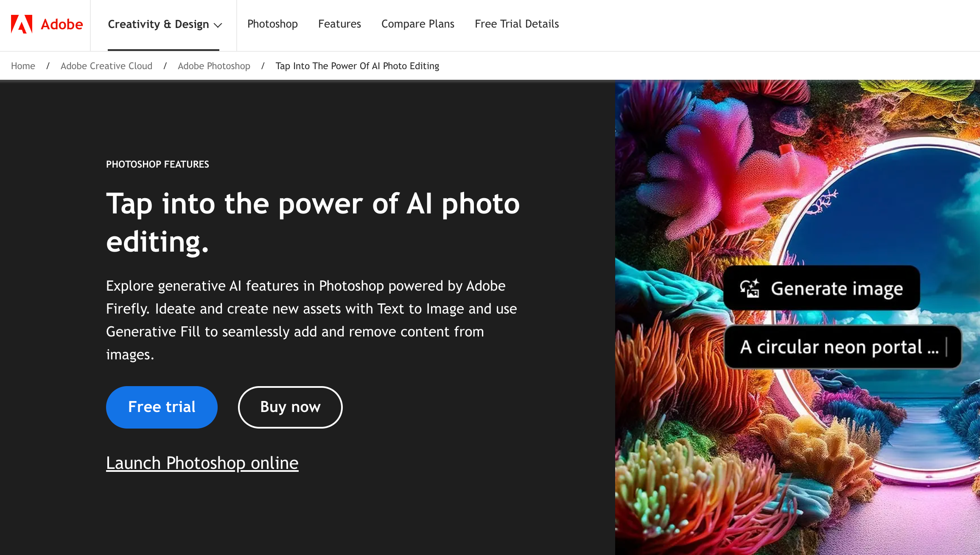Expand the Adobe Creative Cloud breadcrumb
Screen dimensions: 980x555
pos(106,66)
